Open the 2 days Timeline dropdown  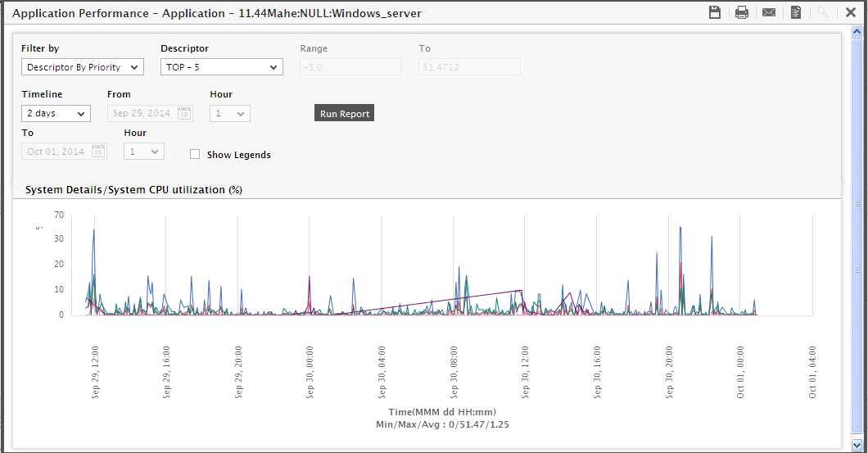56,114
